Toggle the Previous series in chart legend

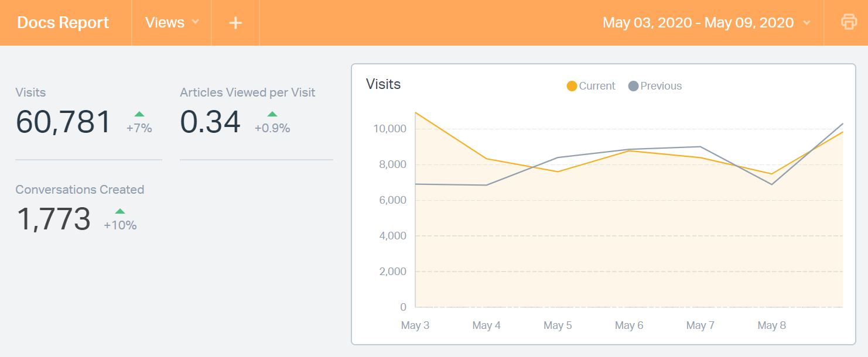pyautogui.click(x=655, y=86)
